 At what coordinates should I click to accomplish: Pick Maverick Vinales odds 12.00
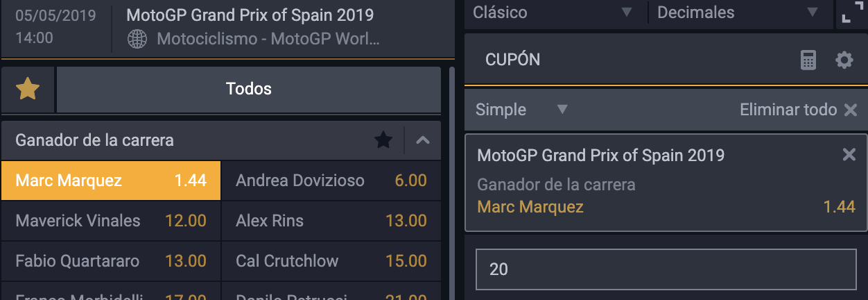pos(111,221)
